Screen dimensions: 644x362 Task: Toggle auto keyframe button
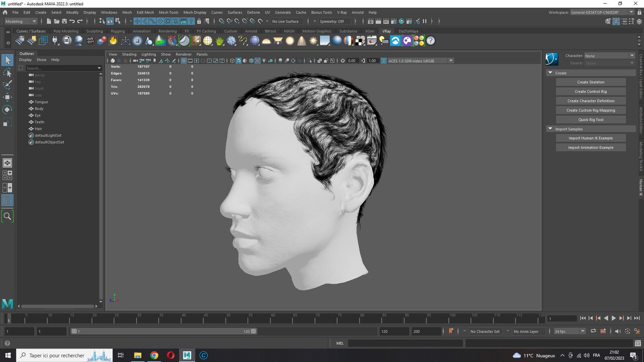451,331
